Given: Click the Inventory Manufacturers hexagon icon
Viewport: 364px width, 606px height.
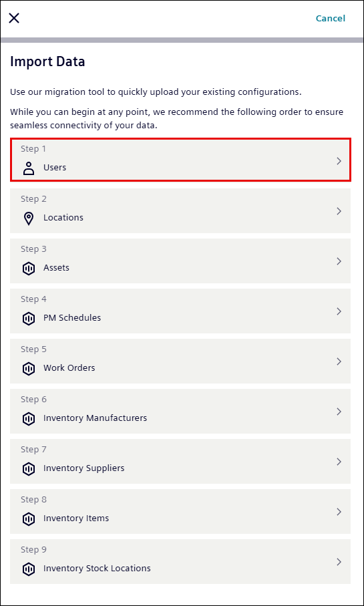Looking at the screenshot, I should tap(29, 418).
